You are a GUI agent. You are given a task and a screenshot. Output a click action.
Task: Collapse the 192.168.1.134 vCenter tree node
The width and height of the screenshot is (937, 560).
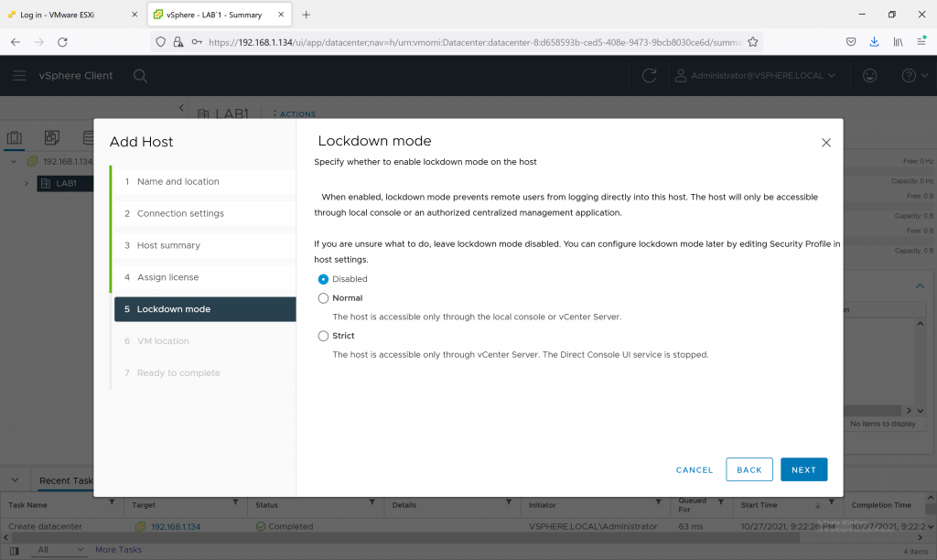[14, 161]
